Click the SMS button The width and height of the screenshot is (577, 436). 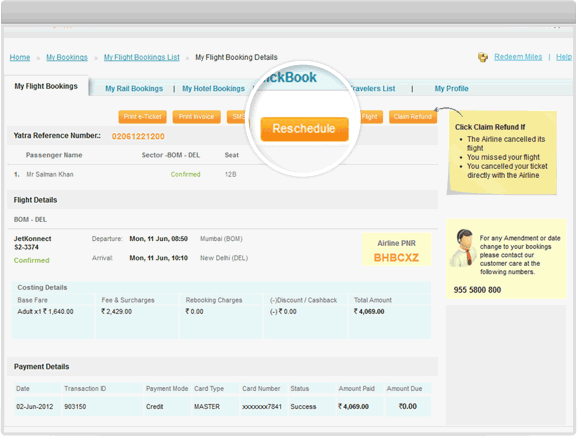[x=238, y=117]
